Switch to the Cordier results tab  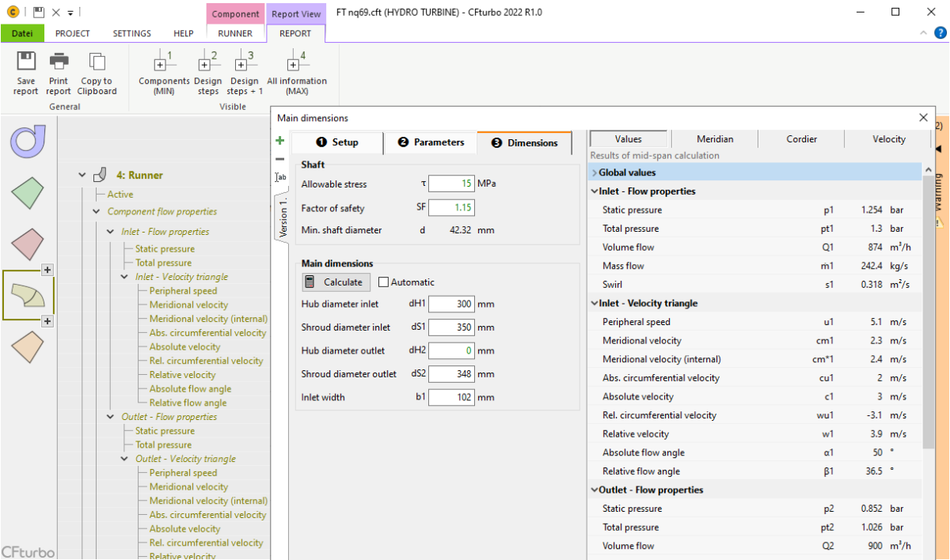[801, 139]
